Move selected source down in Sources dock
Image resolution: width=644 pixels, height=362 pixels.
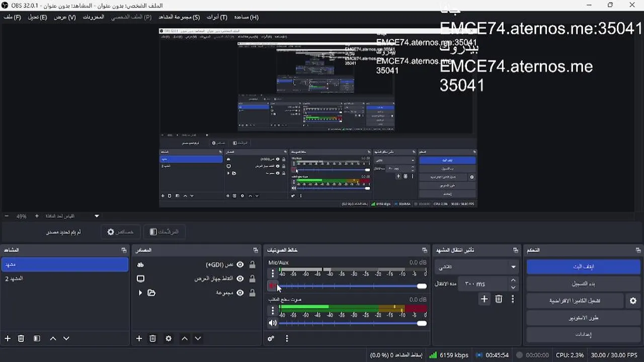pyautogui.click(x=198, y=339)
